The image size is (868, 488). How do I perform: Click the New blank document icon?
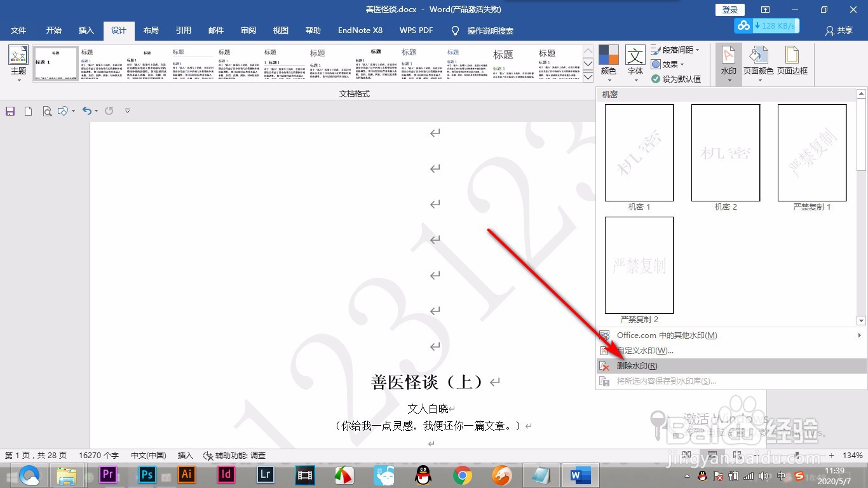point(28,111)
